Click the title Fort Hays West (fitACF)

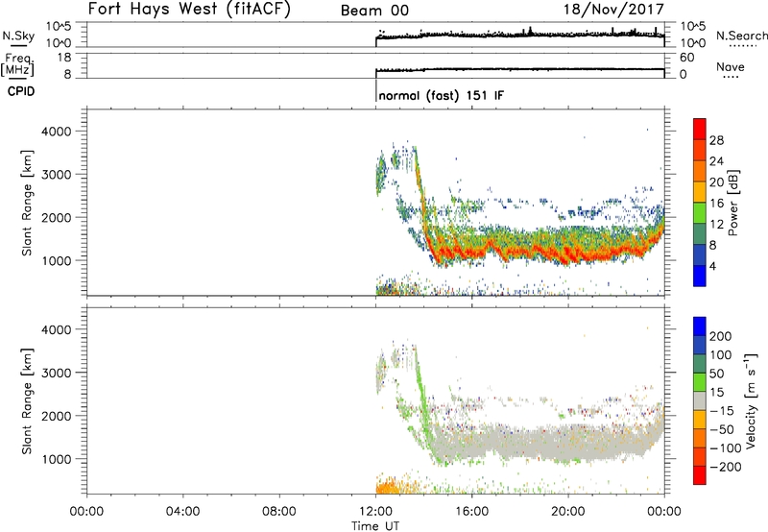(189, 10)
